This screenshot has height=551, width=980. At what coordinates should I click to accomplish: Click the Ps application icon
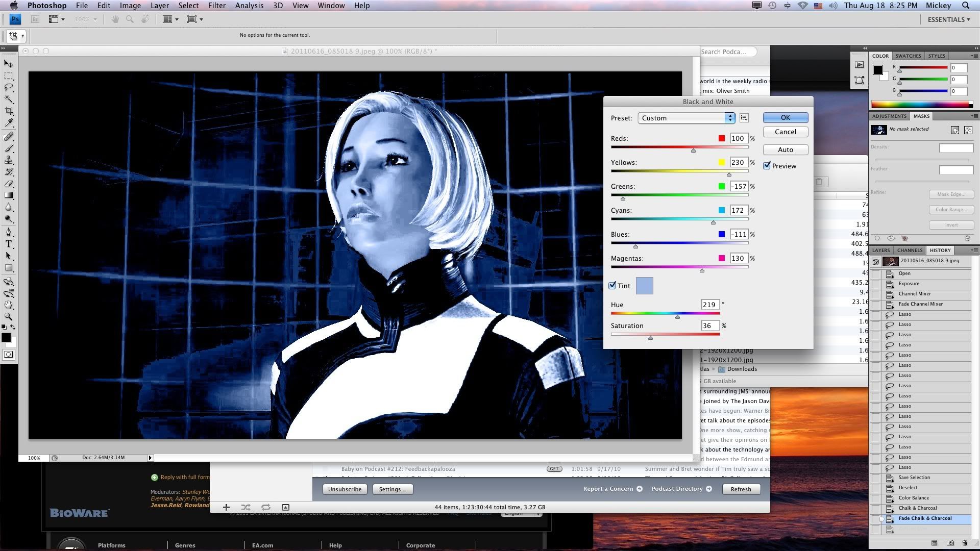pyautogui.click(x=15, y=19)
